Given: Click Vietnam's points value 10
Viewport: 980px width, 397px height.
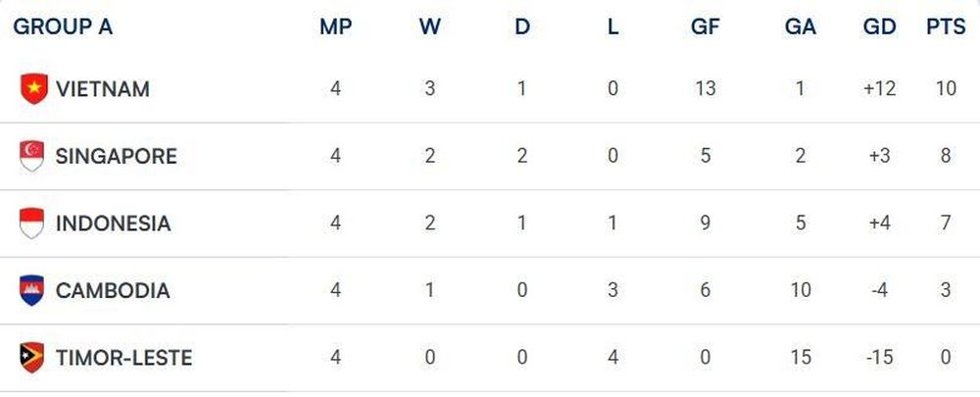Looking at the screenshot, I should (x=947, y=89).
